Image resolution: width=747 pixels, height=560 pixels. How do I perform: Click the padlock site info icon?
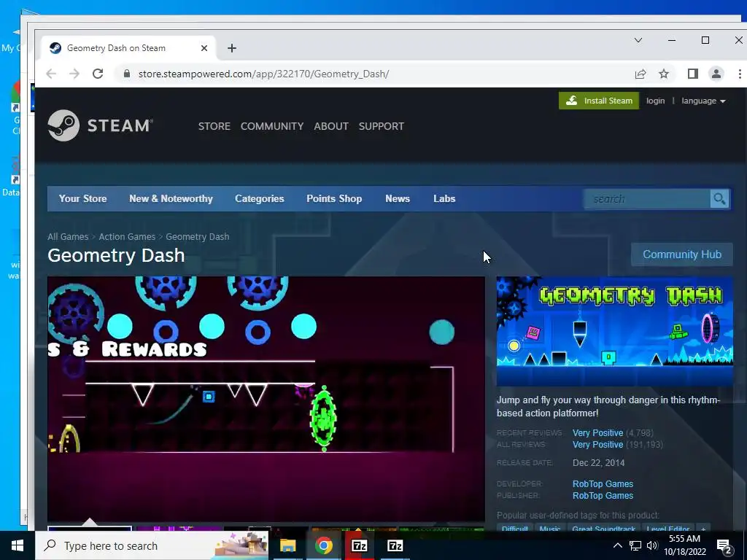pyautogui.click(x=126, y=74)
